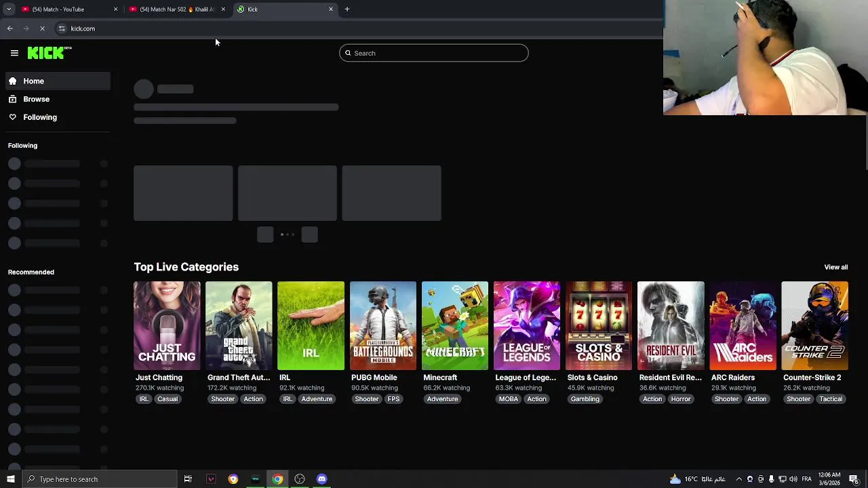
Task: Open the ARC Raiders category thumbnail
Action: 743,325
